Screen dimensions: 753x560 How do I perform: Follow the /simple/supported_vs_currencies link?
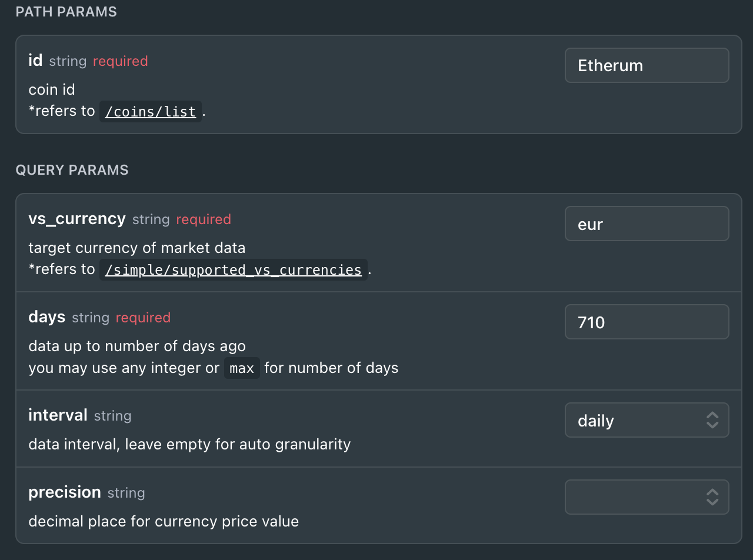[233, 269]
